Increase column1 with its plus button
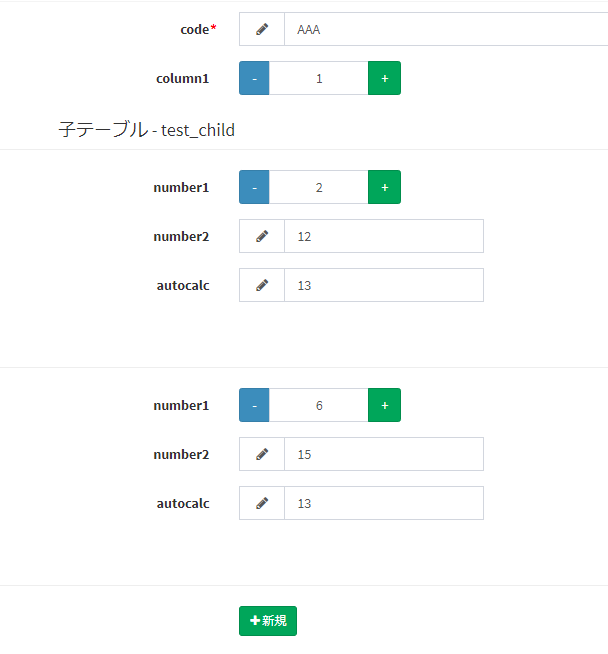 384,78
